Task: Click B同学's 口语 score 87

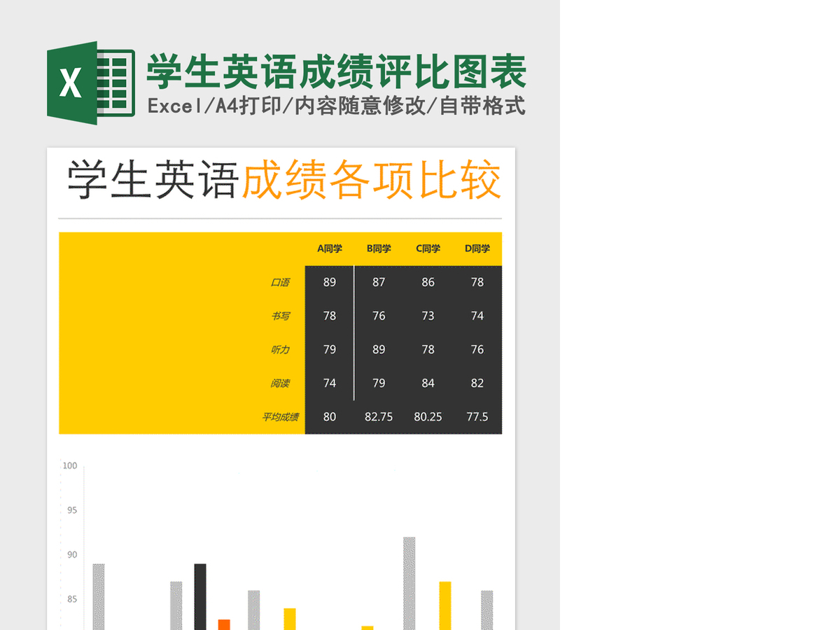Action: click(x=379, y=282)
